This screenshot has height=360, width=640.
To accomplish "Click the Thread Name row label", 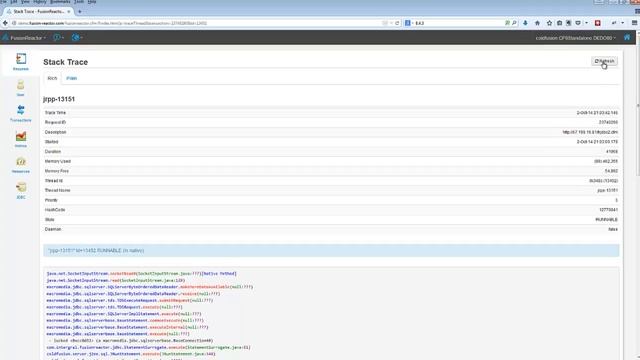I will [58, 190].
